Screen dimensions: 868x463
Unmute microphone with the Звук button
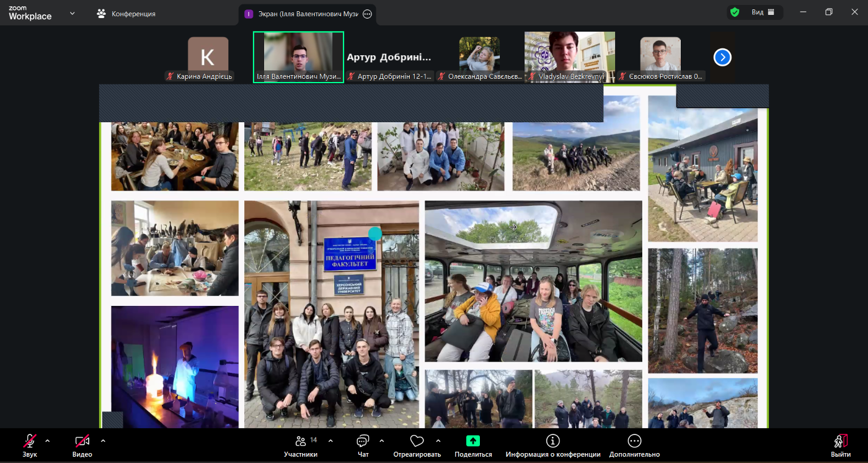pyautogui.click(x=30, y=446)
